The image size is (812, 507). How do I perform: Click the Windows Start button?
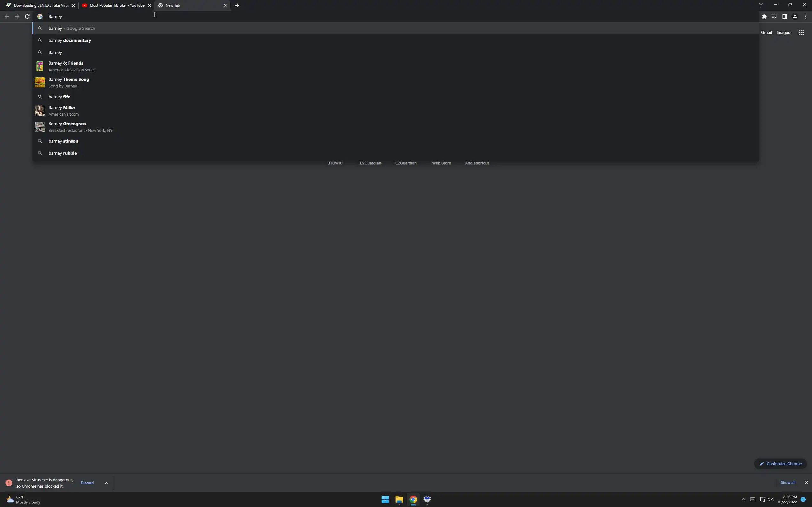pos(385,499)
